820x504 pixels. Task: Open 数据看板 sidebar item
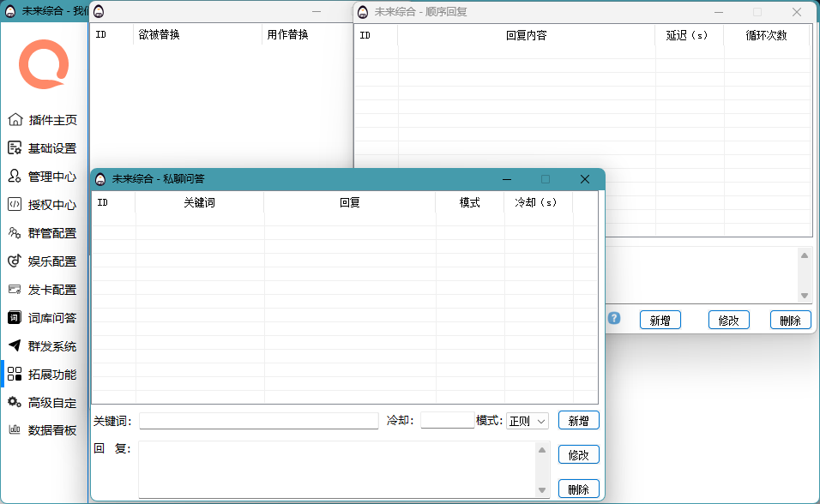(x=51, y=430)
